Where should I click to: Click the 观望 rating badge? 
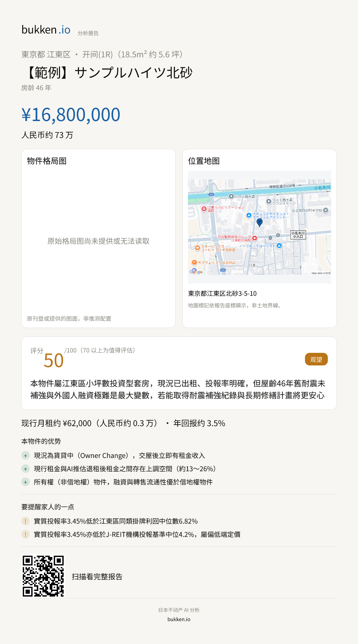(x=316, y=359)
